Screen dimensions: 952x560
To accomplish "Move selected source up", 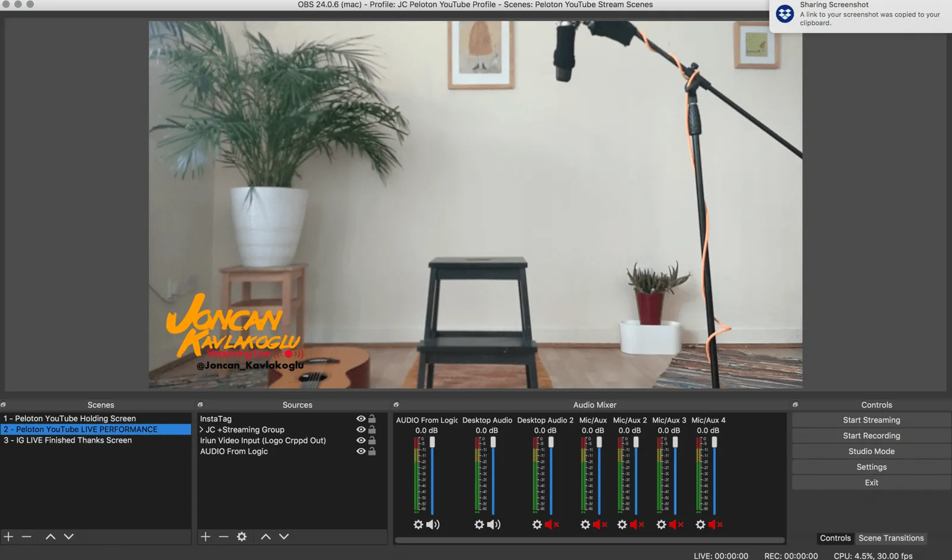I will tap(266, 536).
